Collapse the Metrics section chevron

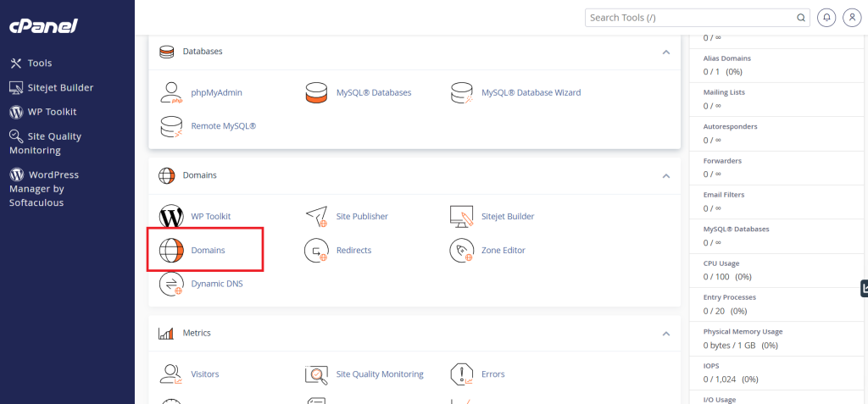point(666,334)
